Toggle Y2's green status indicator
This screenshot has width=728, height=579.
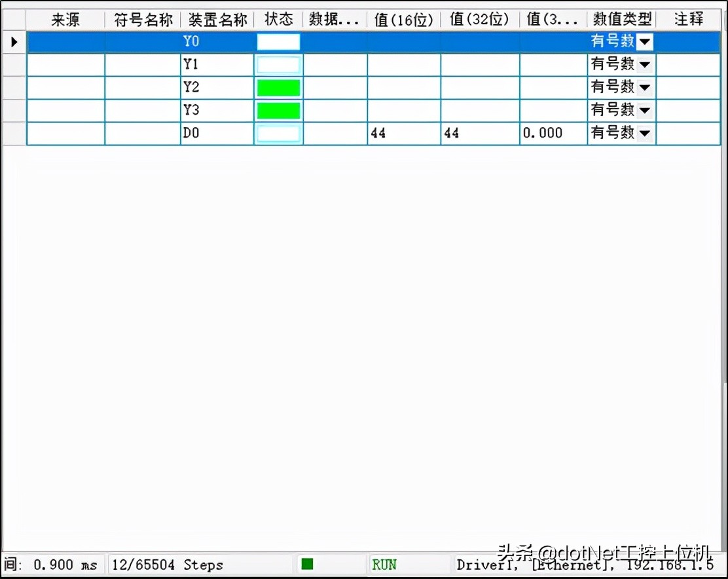click(278, 87)
